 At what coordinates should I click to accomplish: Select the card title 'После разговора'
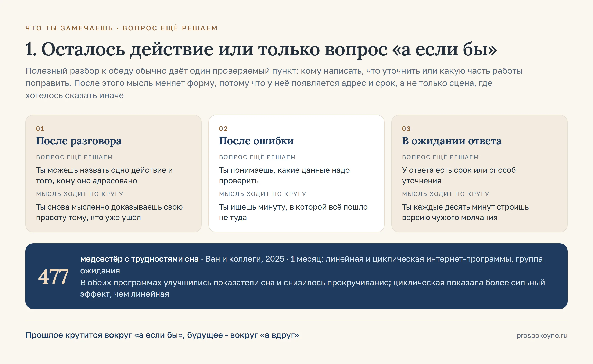(79, 141)
